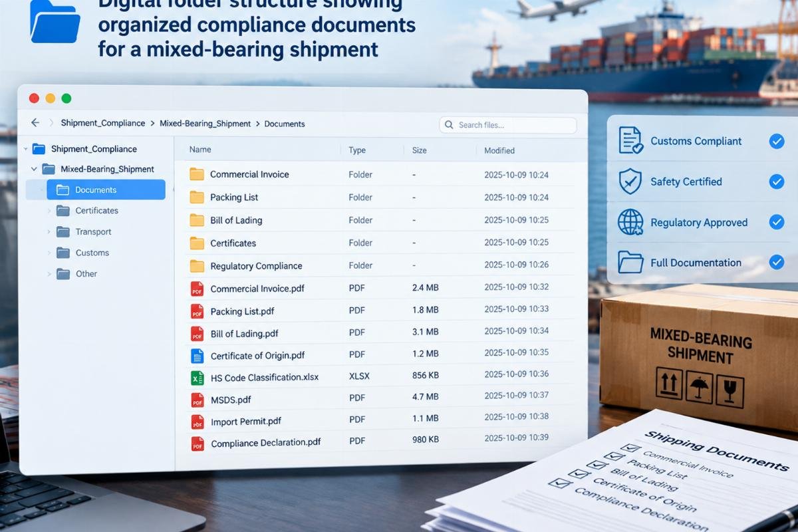Click the Full Documentation folder icon
798x532 pixels.
pos(630,262)
